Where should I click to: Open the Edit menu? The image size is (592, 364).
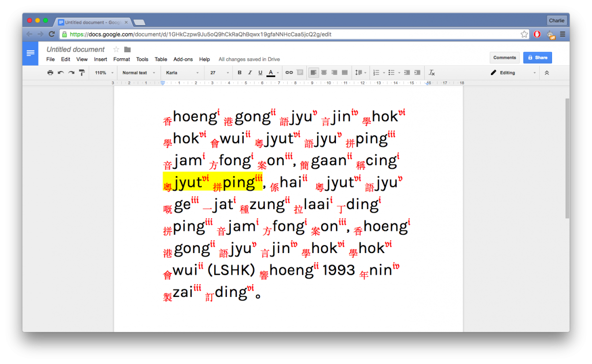pos(66,59)
